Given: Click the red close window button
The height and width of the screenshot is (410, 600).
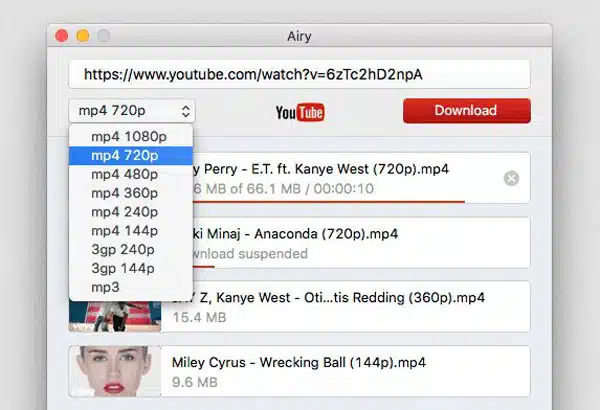Looking at the screenshot, I should (62, 36).
